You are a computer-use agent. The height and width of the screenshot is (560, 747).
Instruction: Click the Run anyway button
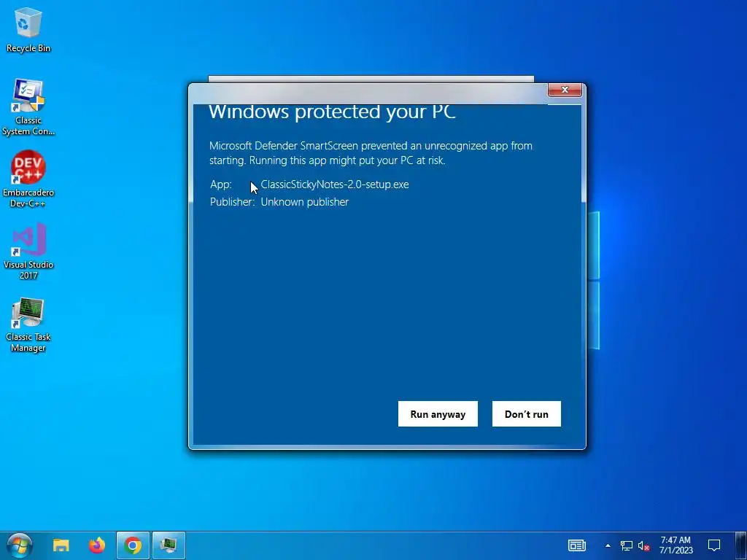(x=438, y=414)
